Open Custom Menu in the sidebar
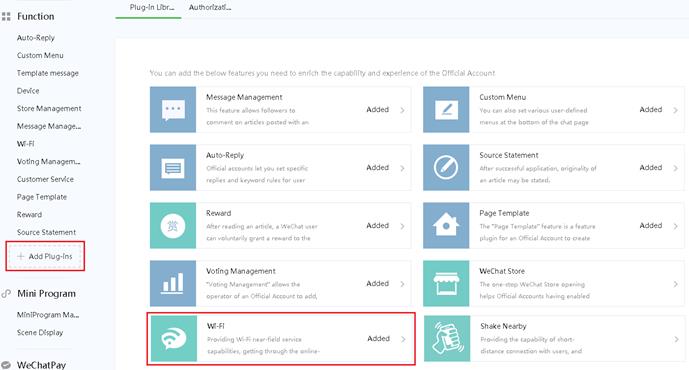Image resolution: width=689 pixels, height=370 pixels. pos(40,55)
